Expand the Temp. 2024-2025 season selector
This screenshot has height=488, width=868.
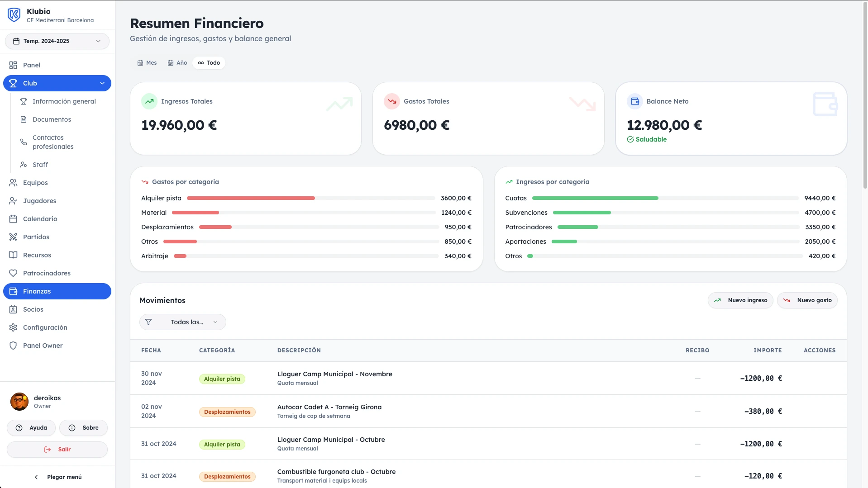pos(57,41)
